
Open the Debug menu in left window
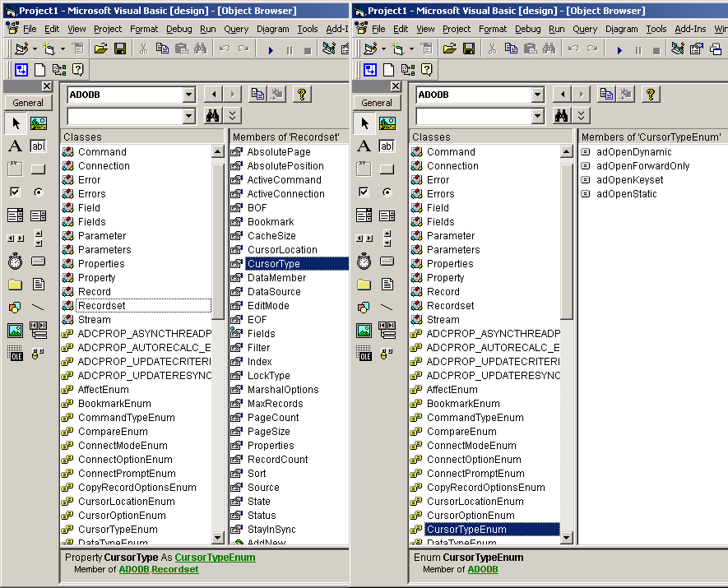[179, 29]
